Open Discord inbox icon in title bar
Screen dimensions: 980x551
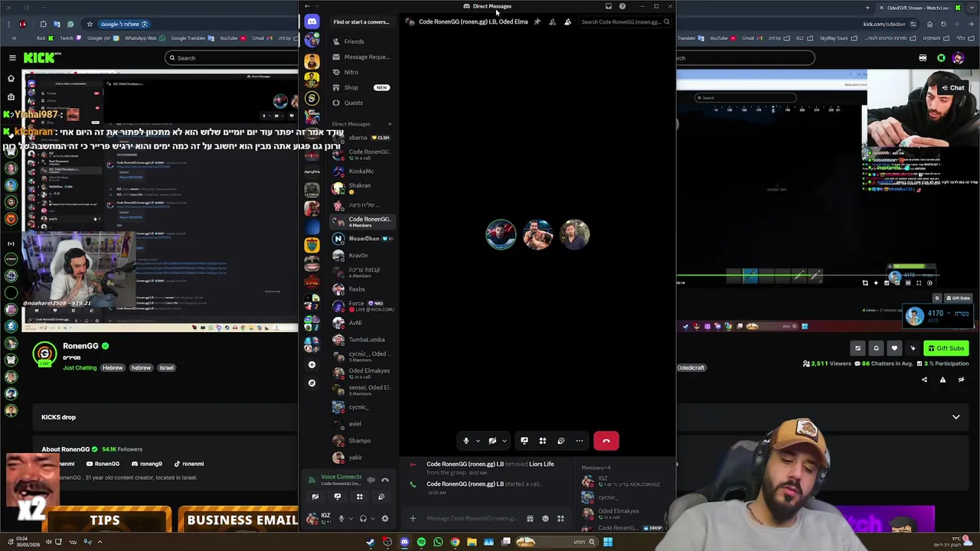609,6
